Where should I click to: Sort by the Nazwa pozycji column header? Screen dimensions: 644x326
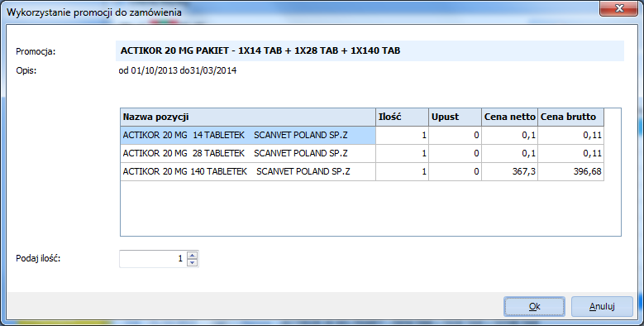(x=248, y=117)
